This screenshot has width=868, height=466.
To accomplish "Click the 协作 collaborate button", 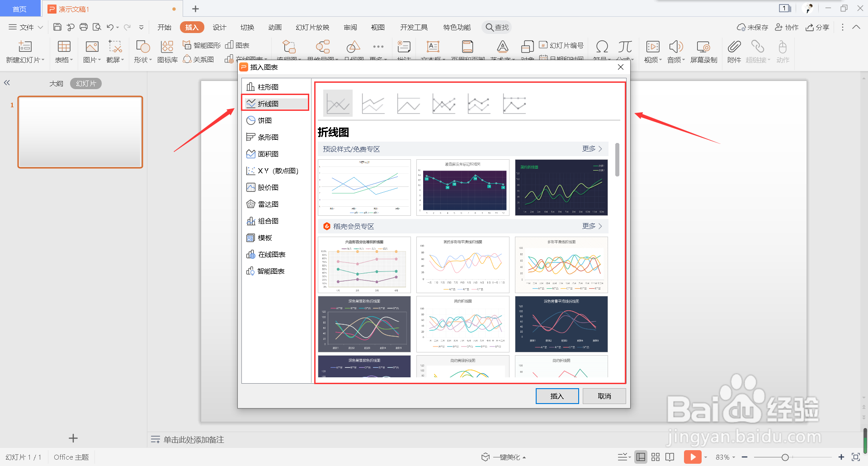I will tap(787, 27).
